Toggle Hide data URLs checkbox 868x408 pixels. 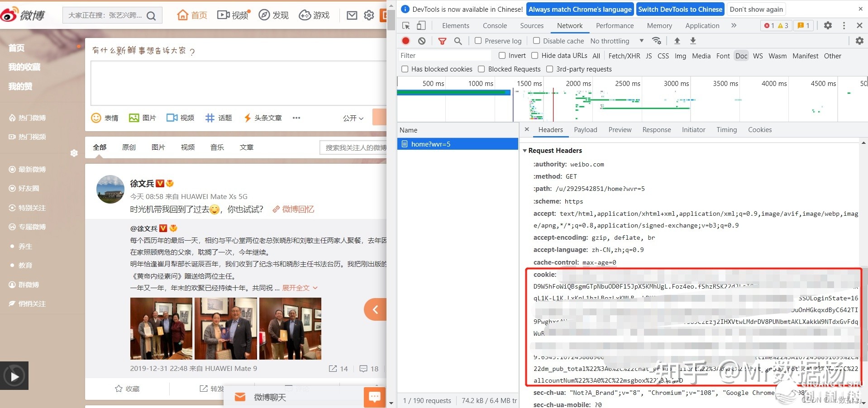[534, 56]
